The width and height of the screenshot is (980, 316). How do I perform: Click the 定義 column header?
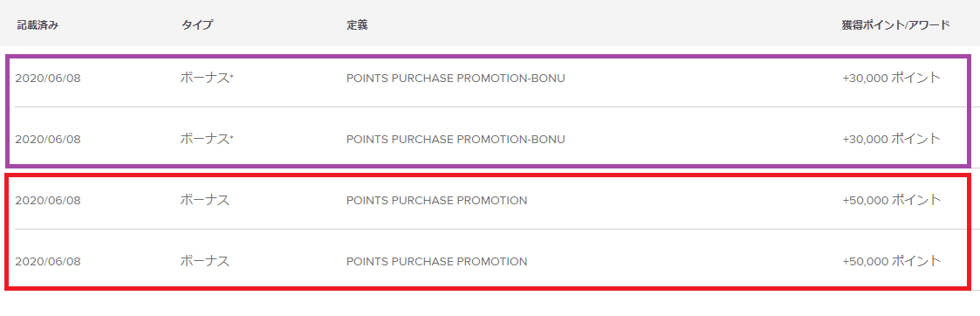tap(357, 25)
